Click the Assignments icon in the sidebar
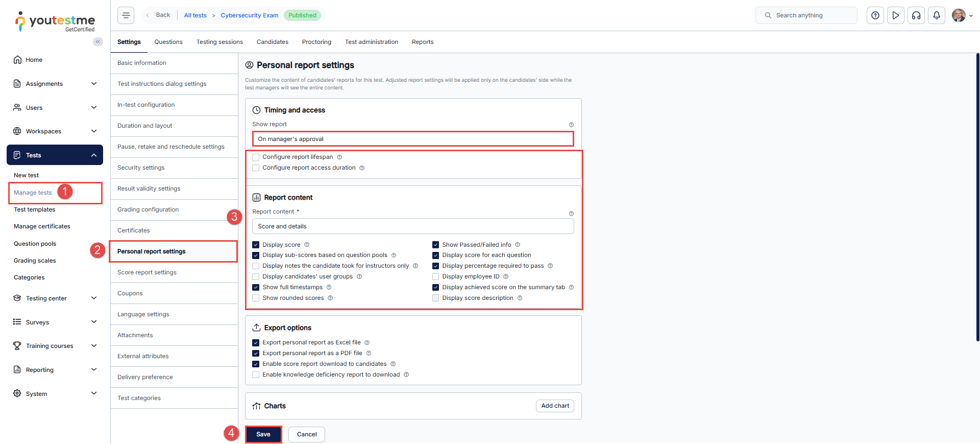980x444 pixels. [17, 84]
